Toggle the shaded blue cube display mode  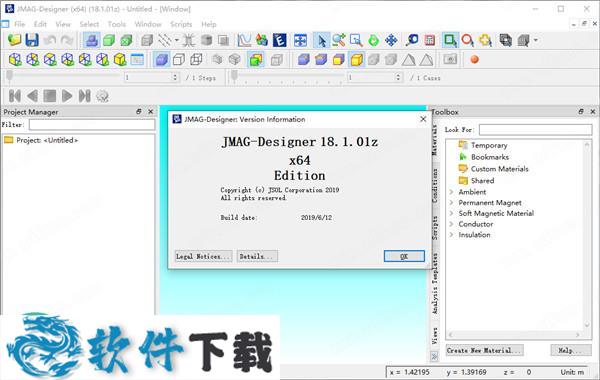[161, 60]
